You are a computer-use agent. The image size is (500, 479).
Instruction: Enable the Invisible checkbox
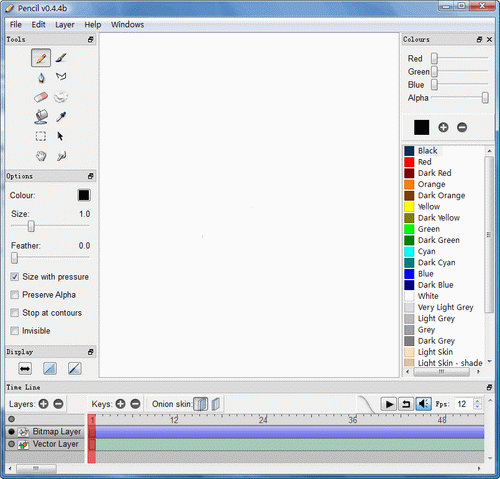(x=14, y=331)
